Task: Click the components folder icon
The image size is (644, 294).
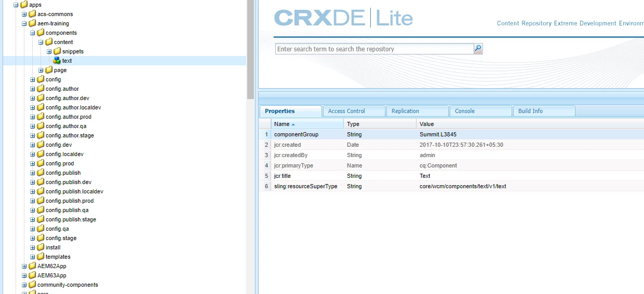Action: 41,33
